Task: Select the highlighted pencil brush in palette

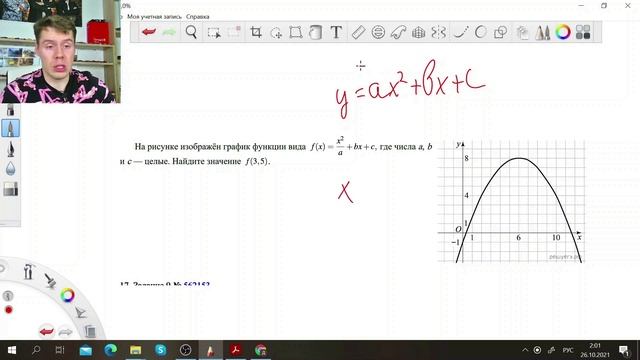Action: [x=10, y=128]
